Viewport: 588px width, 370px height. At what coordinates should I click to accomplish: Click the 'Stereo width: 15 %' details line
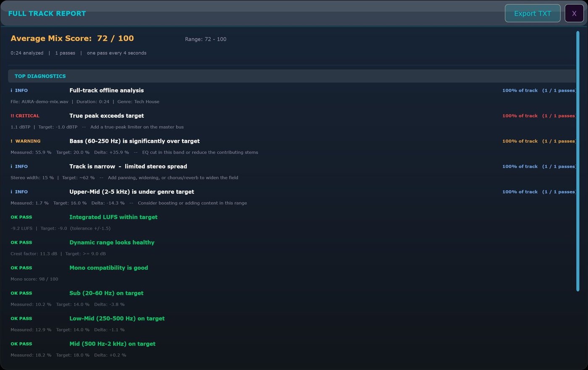point(124,178)
